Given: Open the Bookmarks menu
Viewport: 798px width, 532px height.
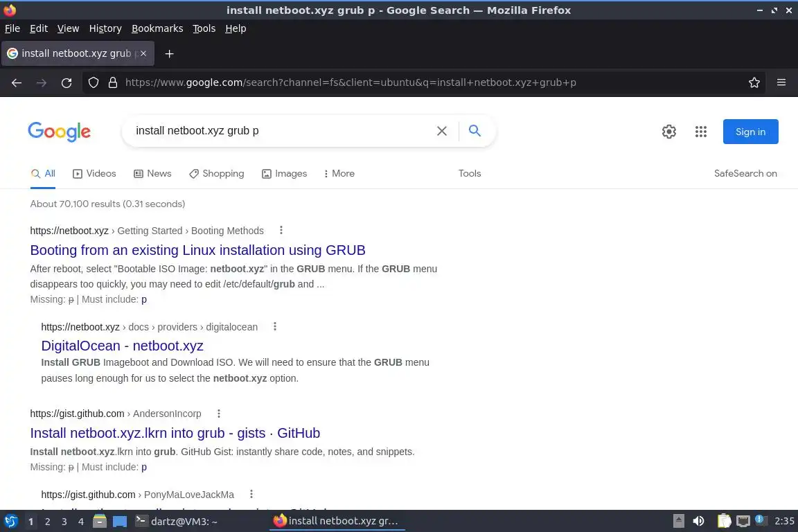Looking at the screenshot, I should 157,28.
